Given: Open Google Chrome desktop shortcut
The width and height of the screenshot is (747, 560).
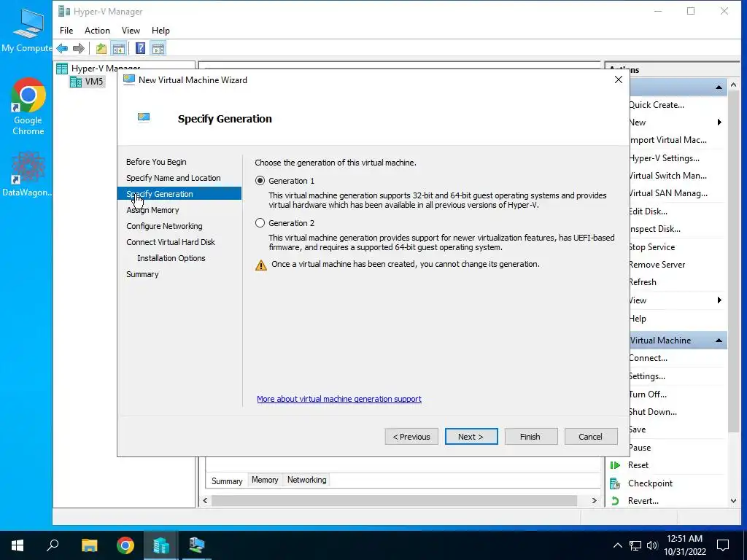Looking at the screenshot, I should tap(28, 106).
